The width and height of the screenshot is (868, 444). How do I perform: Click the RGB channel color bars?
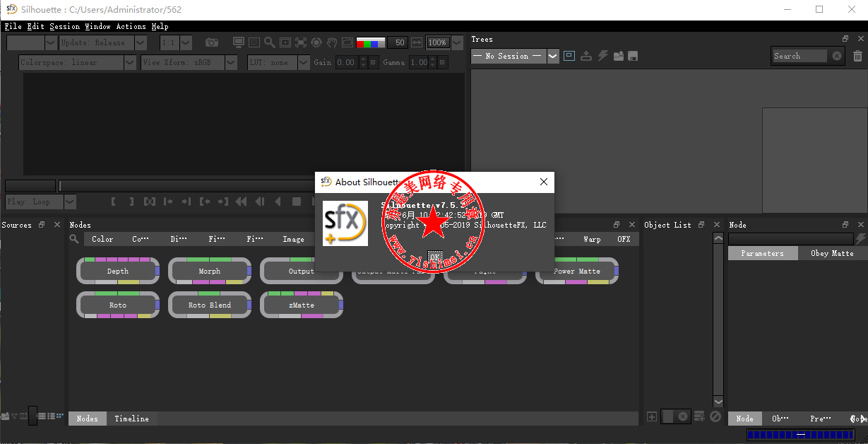371,42
